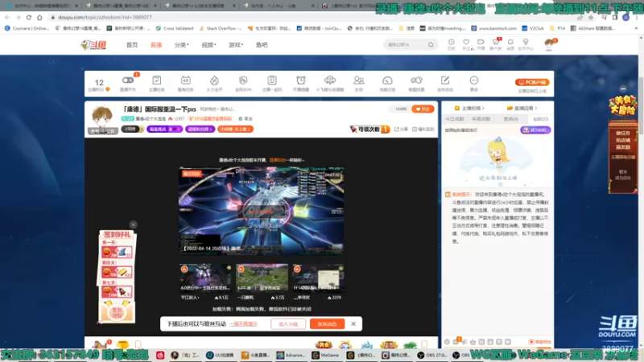Open the middle recommended stream thumbnail

click(262, 278)
